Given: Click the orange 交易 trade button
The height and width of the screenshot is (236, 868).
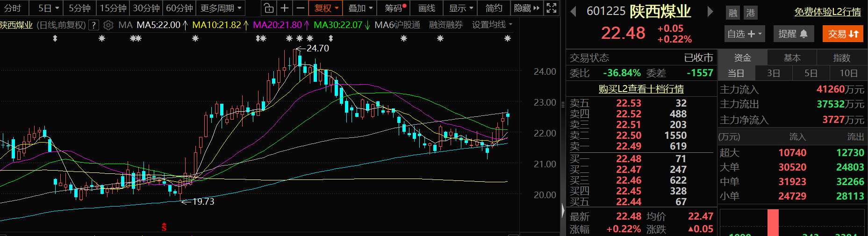Looking at the screenshot, I should [843, 34].
